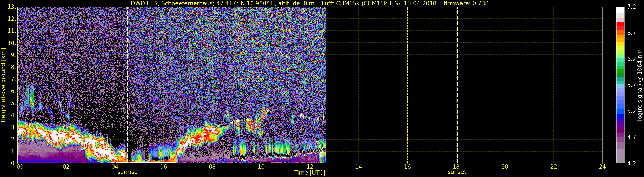Select the "sunset" label under the time axis
Screen dimensions: 644x177
click(457, 172)
